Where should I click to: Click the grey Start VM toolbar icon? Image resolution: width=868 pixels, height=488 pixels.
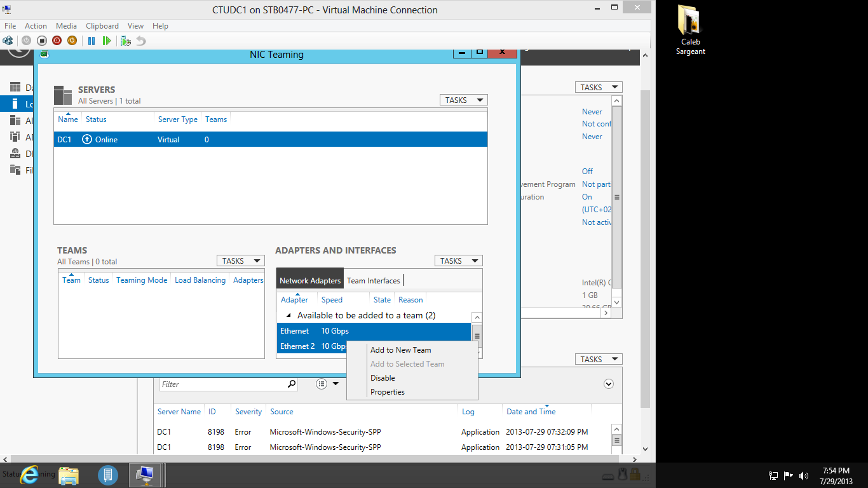click(x=26, y=41)
